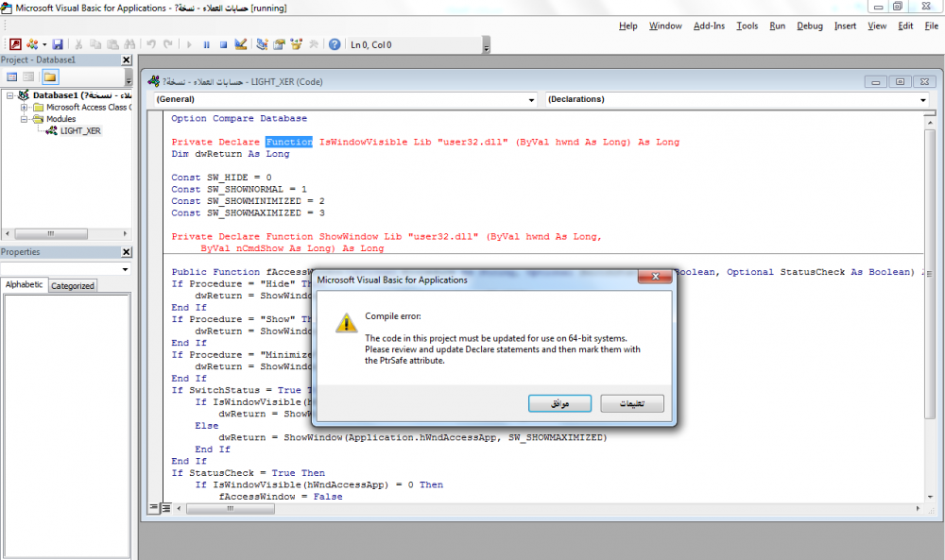Open Visual Basic Help question icon
The height and width of the screenshot is (560, 945).
pos(335,44)
